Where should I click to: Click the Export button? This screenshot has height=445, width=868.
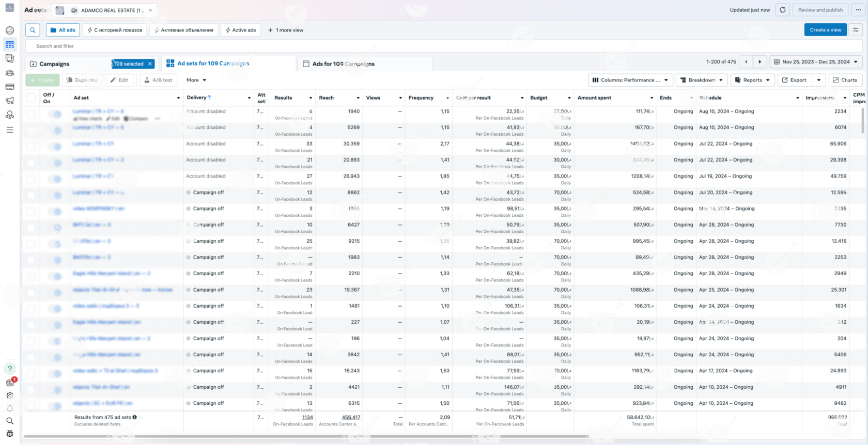pyautogui.click(x=795, y=80)
